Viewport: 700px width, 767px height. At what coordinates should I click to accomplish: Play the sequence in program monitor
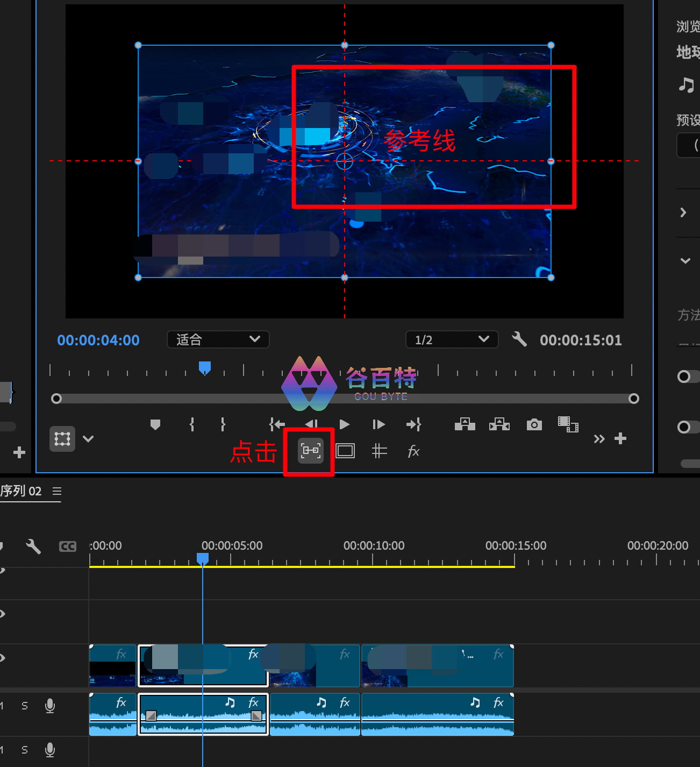click(345, 424)
